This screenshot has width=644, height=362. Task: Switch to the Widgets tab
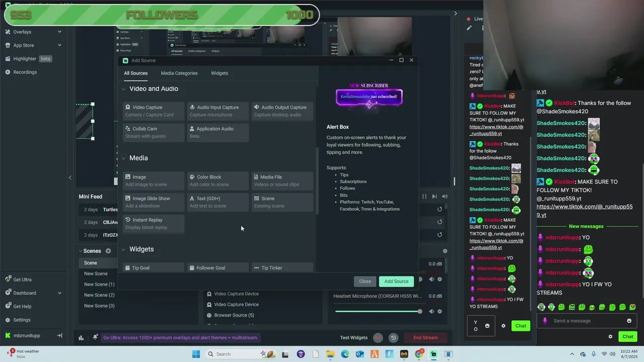click(219, 73)
